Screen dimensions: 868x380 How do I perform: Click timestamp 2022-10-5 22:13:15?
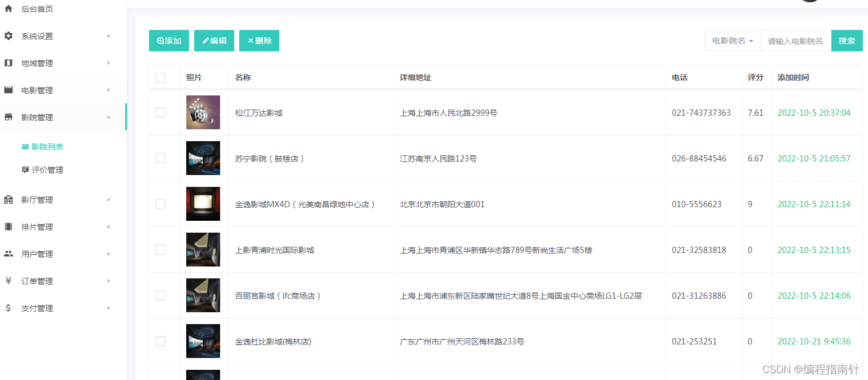(814, 250)
